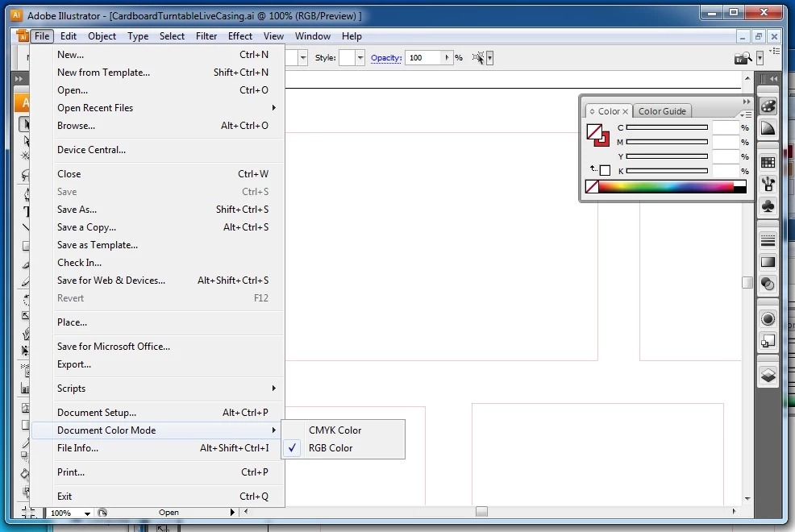Switch to the Color Guide tab
Viewport: 795px width, 532px height.
(x=662, y=111)
